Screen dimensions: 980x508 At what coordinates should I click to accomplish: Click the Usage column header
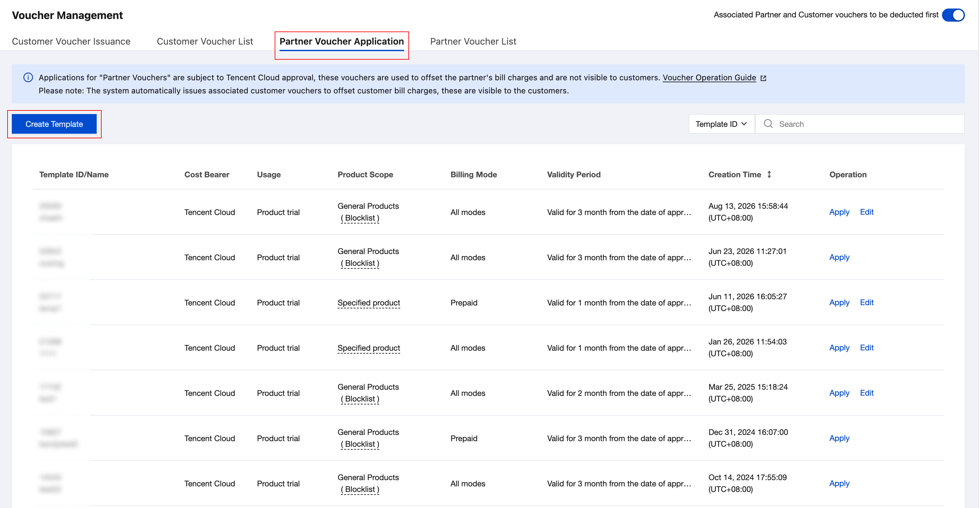[x=268, y=174]
